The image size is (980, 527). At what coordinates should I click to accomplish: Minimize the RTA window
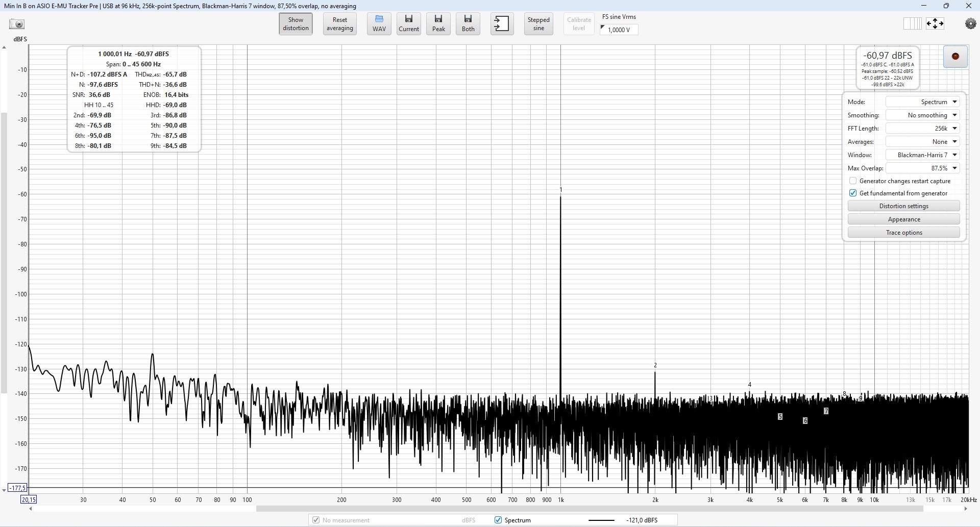(x=923, y=6)
